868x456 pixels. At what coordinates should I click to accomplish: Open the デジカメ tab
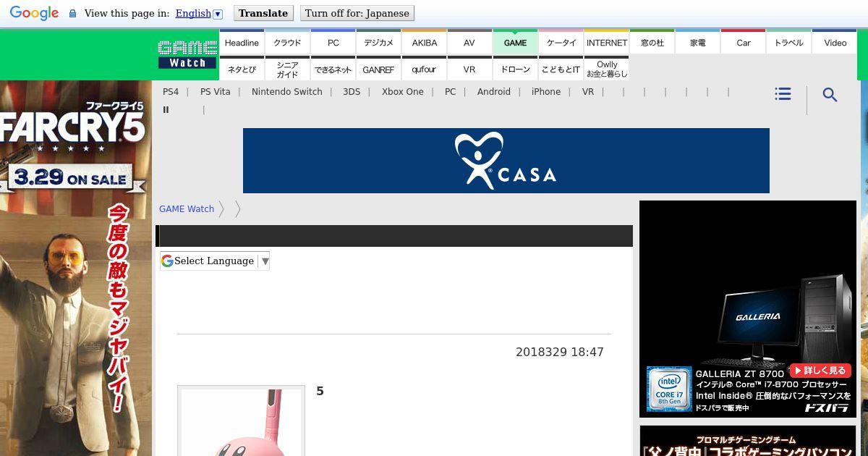tap(378, 43)
